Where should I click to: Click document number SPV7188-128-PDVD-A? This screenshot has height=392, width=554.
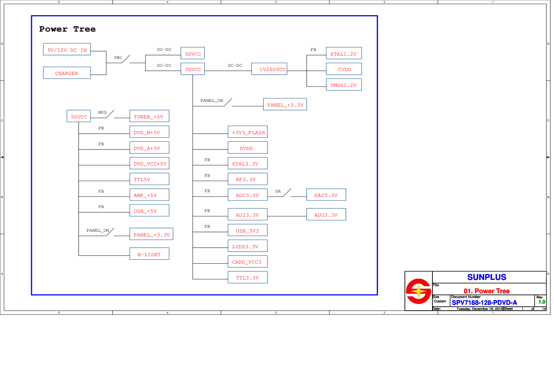484,302
